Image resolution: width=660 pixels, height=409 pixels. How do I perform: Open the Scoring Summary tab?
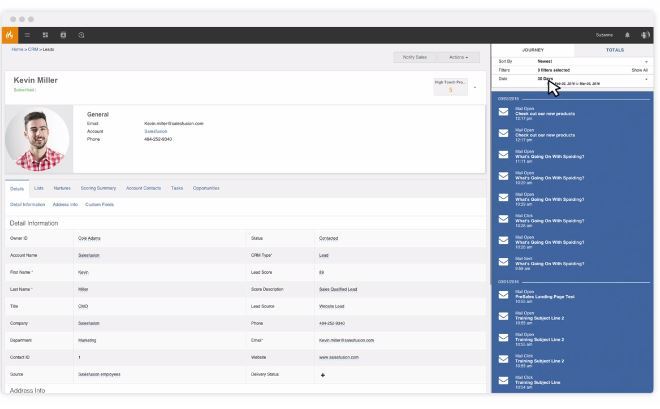click(x=98, y=188)
